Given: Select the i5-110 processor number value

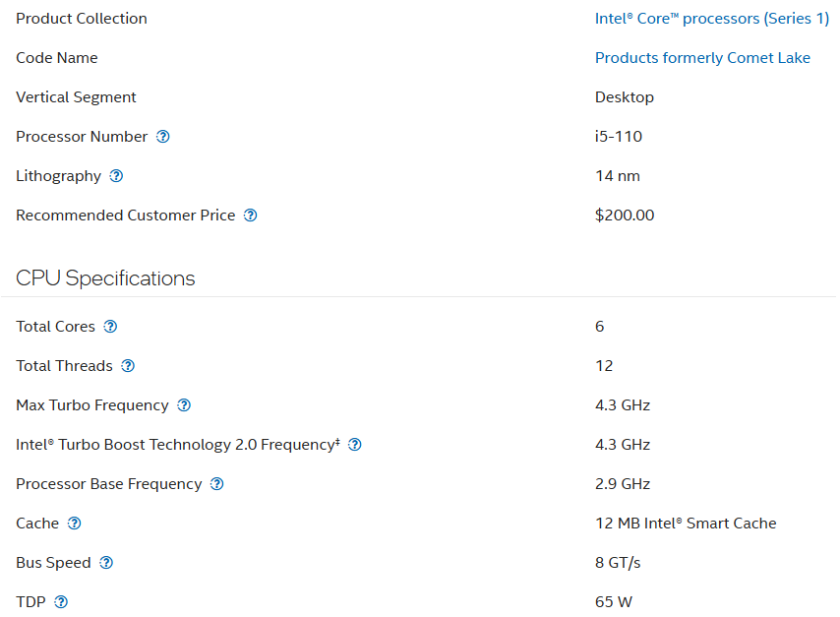Looking at the screenshot, I should click(x=619, y=137).
